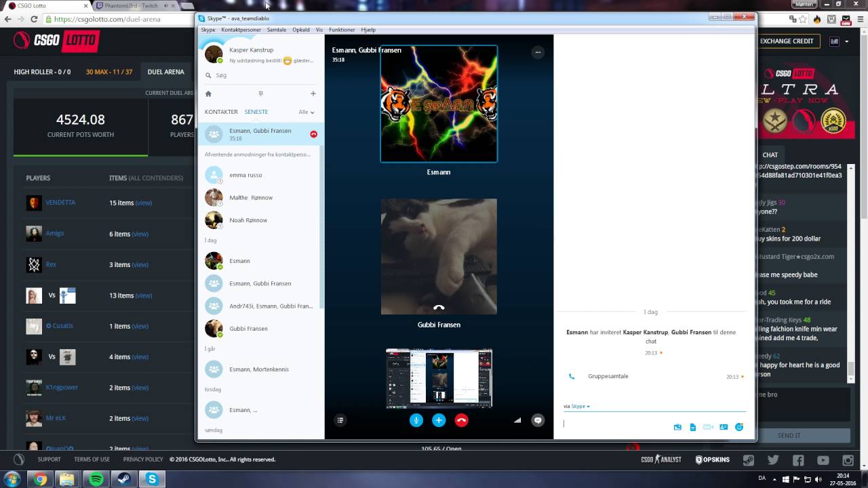Open the Samtale menu in Skype
The height and width of the screenshot is (488, 868).
(x=277, y=30)
